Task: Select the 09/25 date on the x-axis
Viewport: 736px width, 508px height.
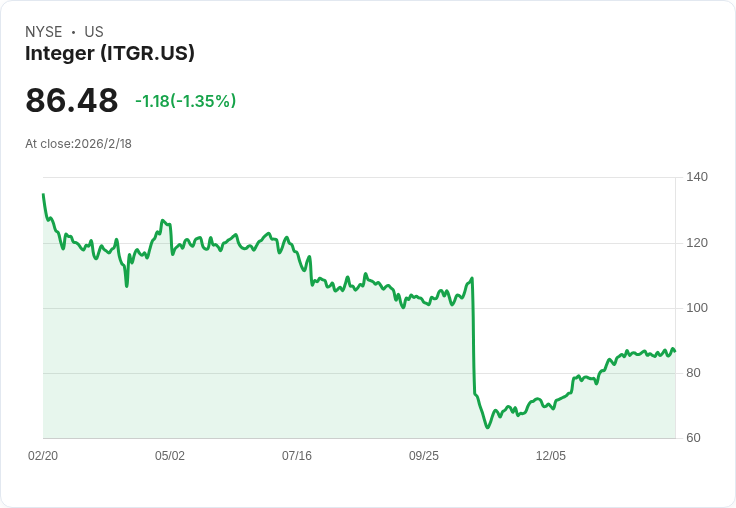Action: pyautogui.click(x=424, y=456)
